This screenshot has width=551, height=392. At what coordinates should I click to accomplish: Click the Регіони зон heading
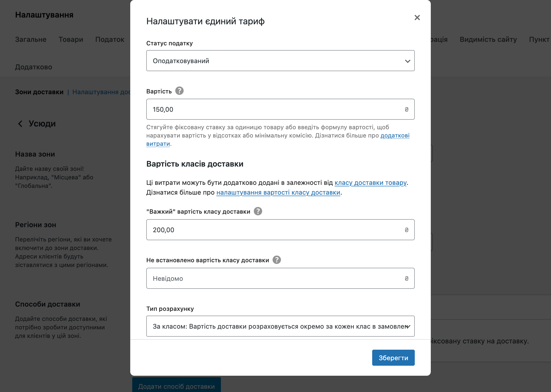click(36, 225)
